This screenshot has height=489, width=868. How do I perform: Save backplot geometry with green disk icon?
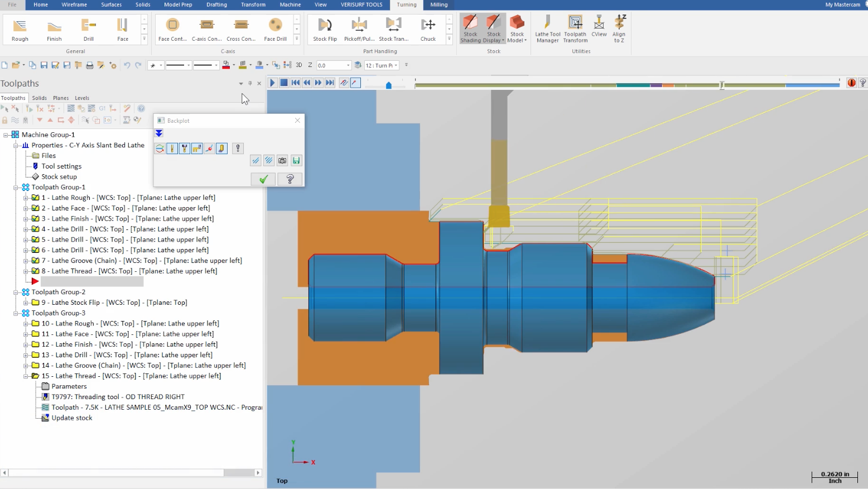296,161
